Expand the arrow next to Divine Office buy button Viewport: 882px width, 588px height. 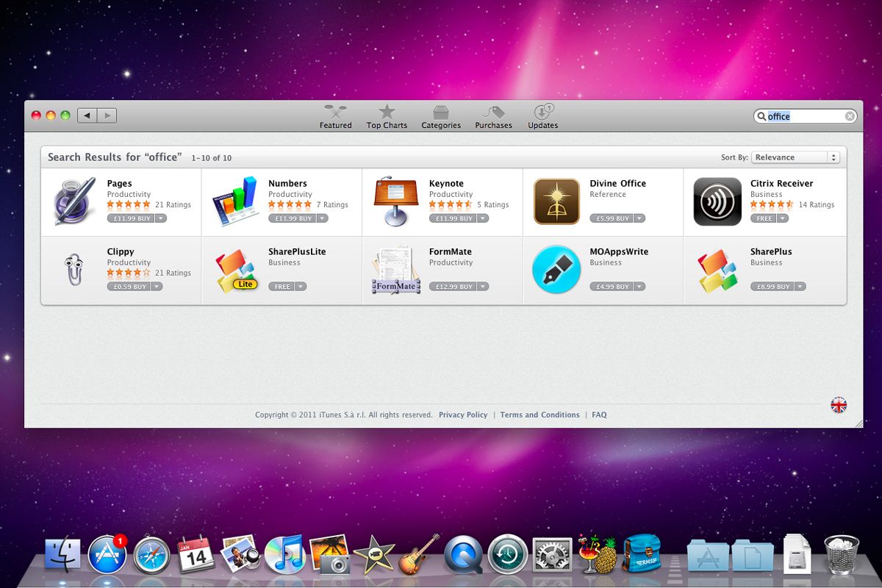click(x=639, y=218)
